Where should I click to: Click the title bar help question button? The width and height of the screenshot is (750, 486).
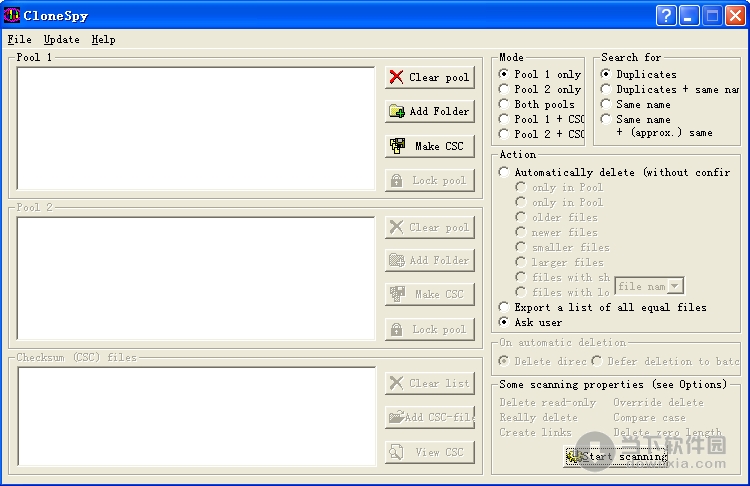(x=666, y=15)
